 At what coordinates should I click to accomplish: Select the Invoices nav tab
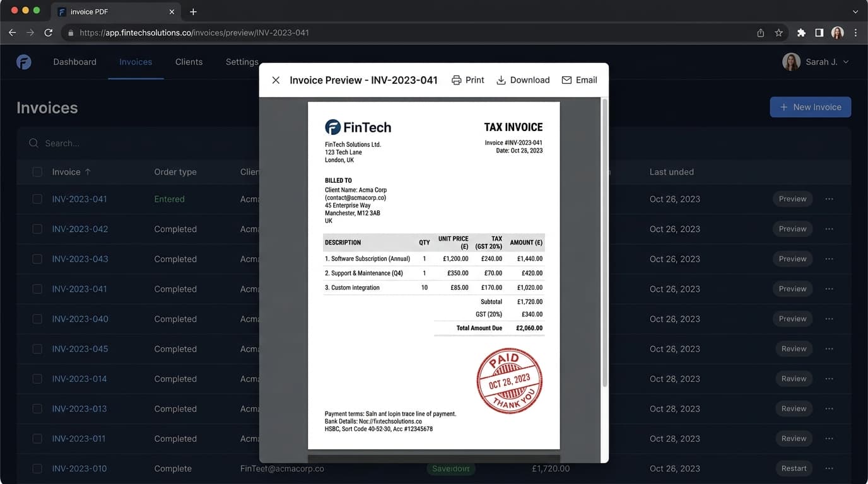pyautogui.click(x=136, y=62)
